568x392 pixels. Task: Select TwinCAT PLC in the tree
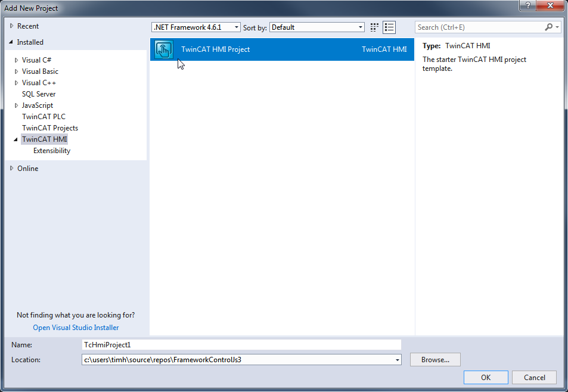point(44,117)
